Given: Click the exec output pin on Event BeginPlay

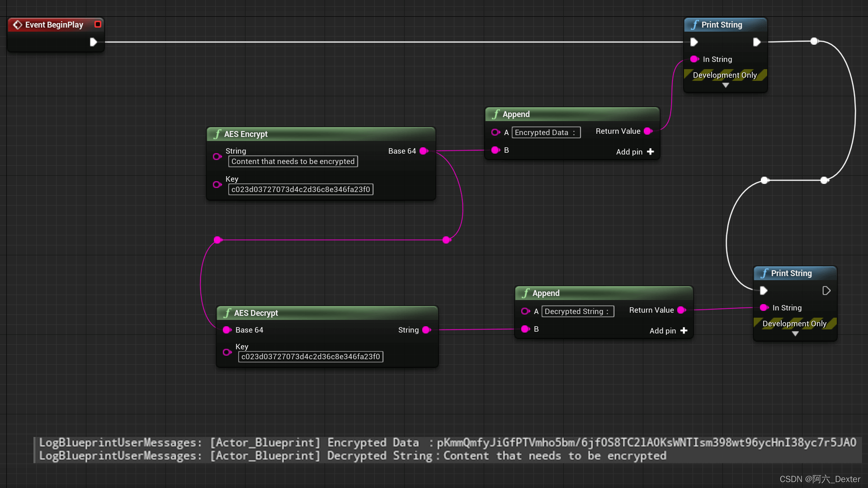Looking at the screenshot, I should (94, 42).
